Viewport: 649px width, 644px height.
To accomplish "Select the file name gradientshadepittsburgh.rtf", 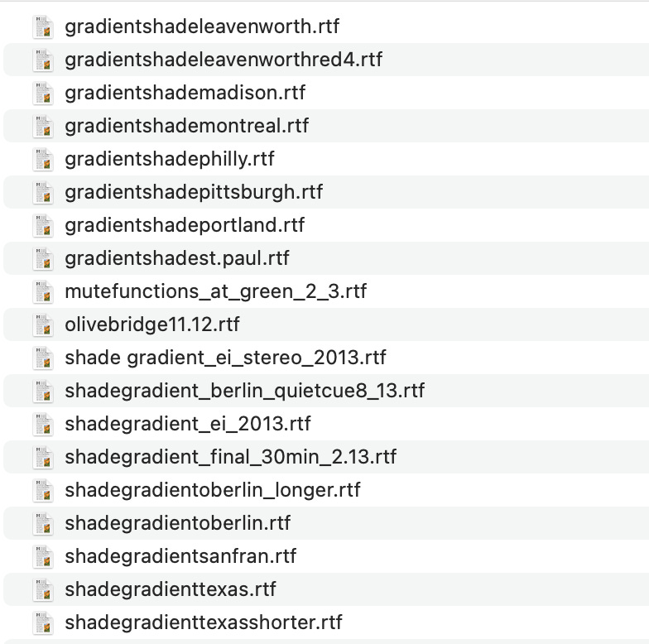I will point(194,192).
